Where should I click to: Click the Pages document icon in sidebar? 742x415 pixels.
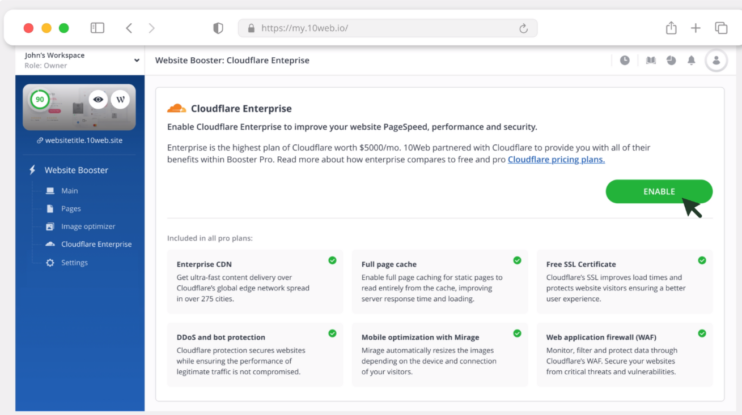point(50,209)
